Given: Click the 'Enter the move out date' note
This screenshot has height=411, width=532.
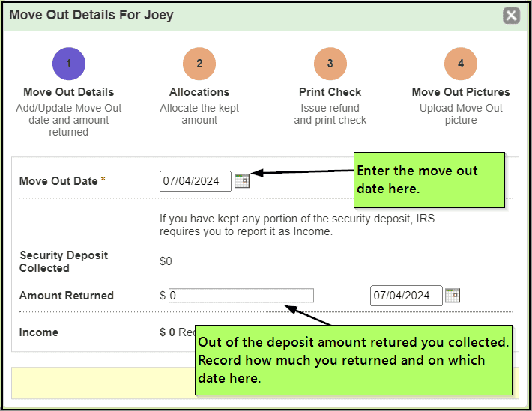Looking at the screenshot, I should point(429,180).
